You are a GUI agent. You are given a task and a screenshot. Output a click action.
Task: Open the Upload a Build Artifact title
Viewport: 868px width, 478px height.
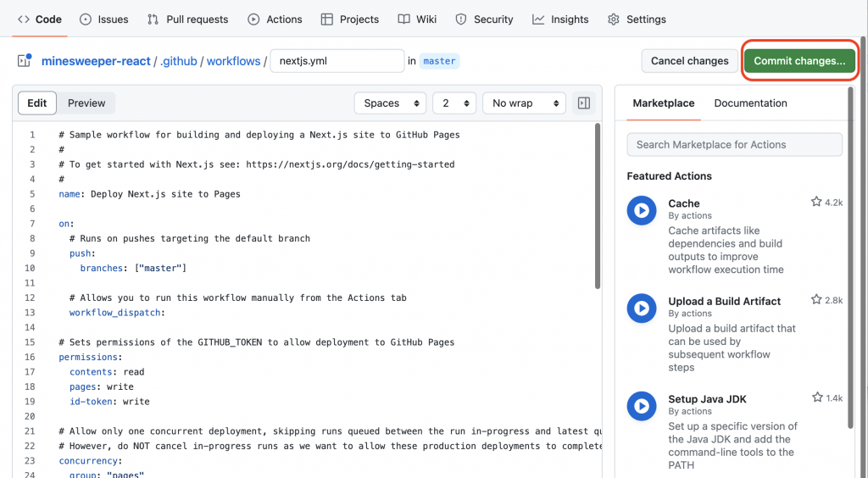tap(724, 301)
